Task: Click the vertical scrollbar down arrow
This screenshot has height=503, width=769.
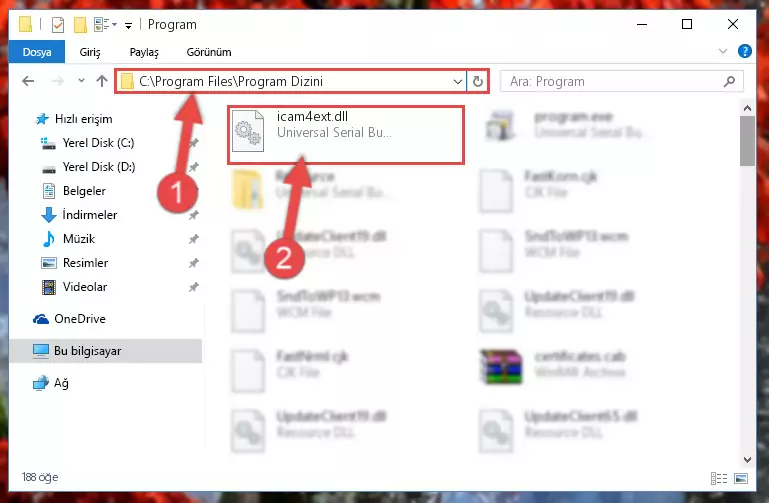Action: click(x=747, y=460)
